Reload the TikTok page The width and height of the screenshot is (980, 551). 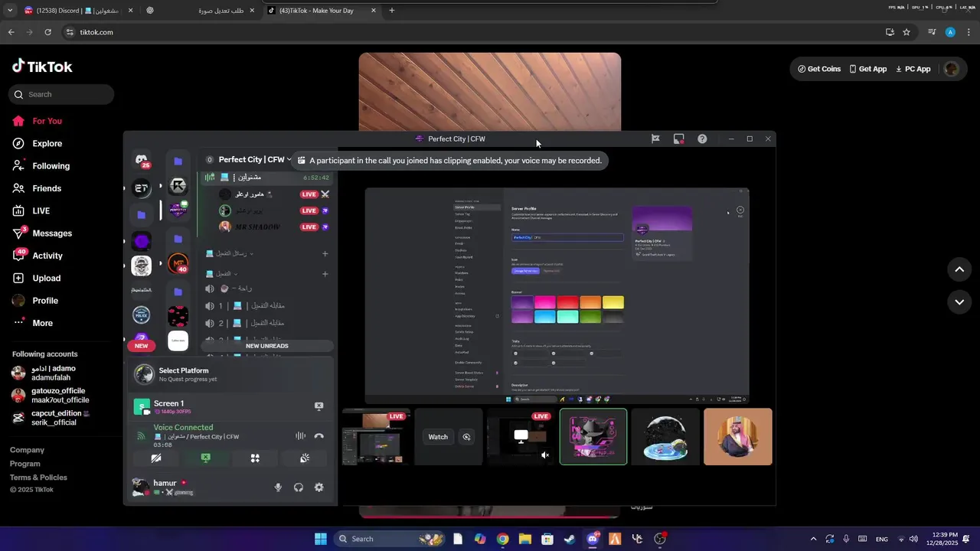point(47,32)
